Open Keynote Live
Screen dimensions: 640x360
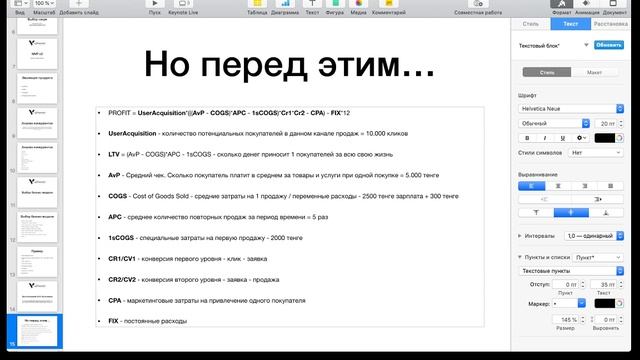[x=183, y=4]
